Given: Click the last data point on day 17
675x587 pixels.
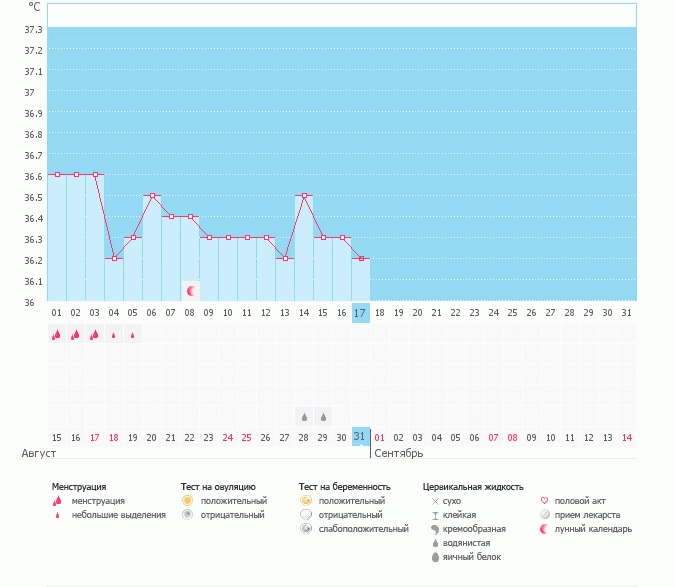Looking at the screenshot, I should click(x=361, y=258).
